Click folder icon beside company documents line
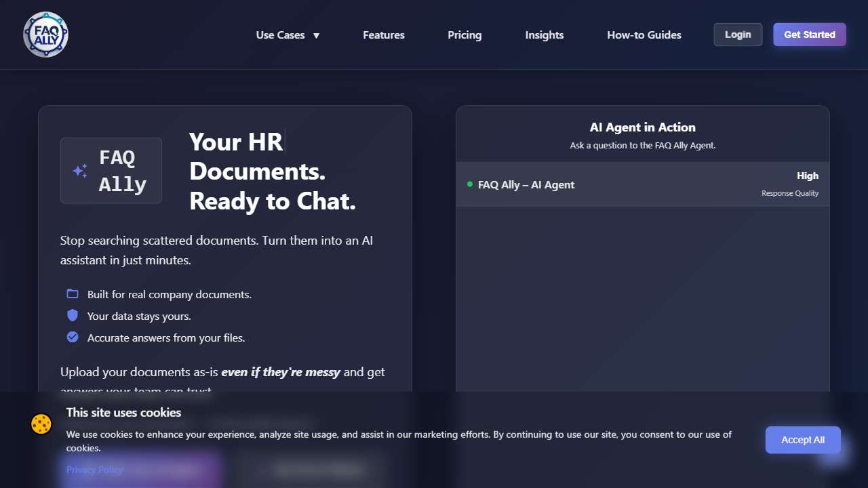868x488 pixels. click(x=73, y=294)
